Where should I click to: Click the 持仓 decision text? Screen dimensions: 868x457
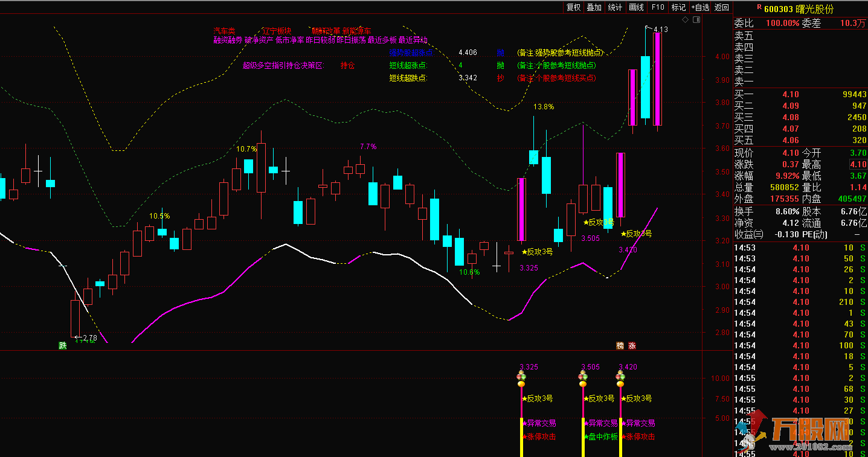coord(348,65)
